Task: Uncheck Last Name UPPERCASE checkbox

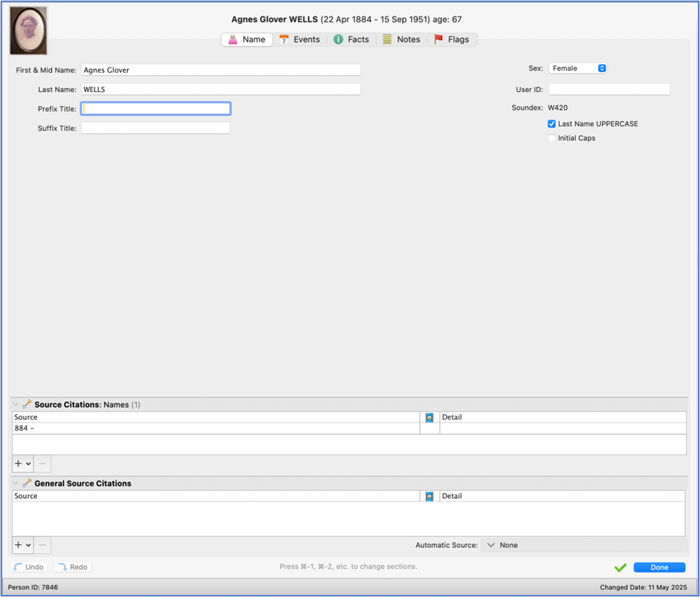Action: [551, 124]
